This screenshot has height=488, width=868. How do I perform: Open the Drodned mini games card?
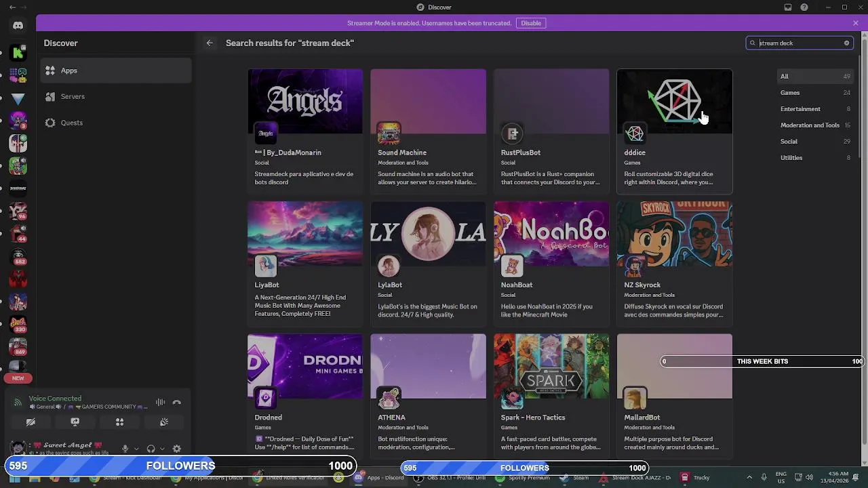coord(305,396)
